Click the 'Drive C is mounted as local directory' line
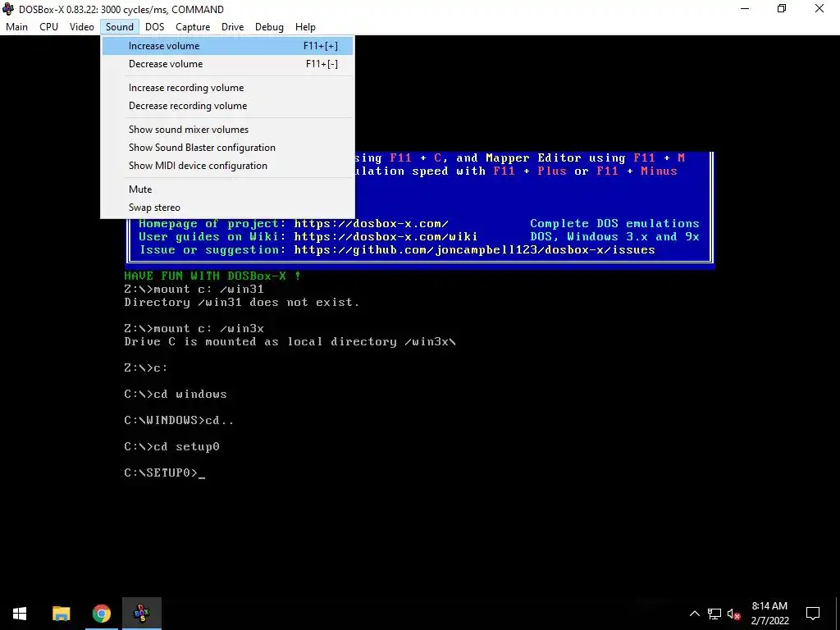The width and height of the screenshot is (840, 630). [290, 342]
